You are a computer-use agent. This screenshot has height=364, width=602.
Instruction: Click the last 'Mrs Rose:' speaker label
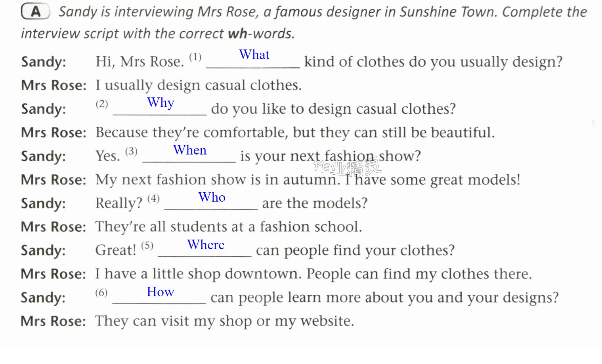[x=54, y=321]
